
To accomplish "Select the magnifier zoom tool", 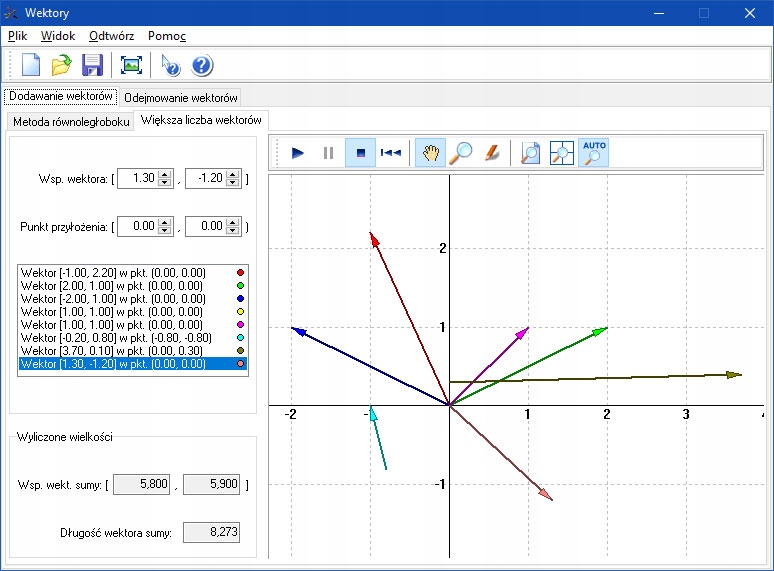I will click(461, 153).
